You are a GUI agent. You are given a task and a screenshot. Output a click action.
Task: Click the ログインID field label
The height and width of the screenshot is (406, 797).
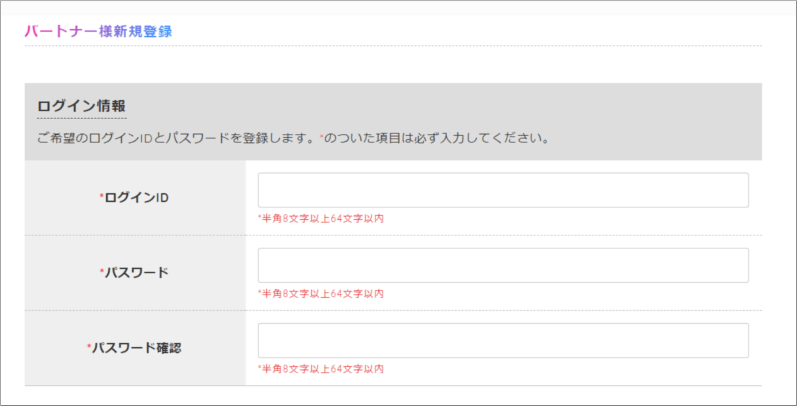coord(136,198)
